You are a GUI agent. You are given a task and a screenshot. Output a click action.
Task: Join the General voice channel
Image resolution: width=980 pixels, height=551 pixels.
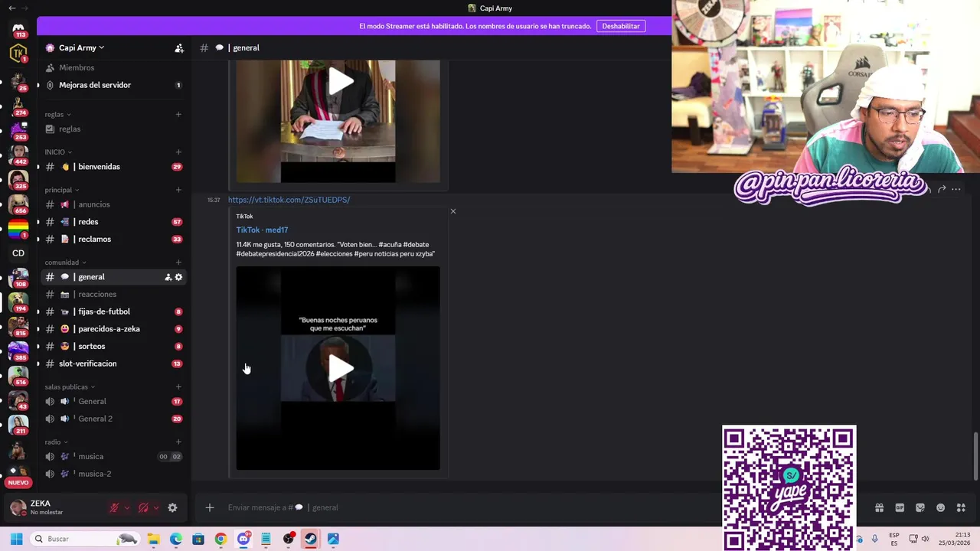(114, 401)
